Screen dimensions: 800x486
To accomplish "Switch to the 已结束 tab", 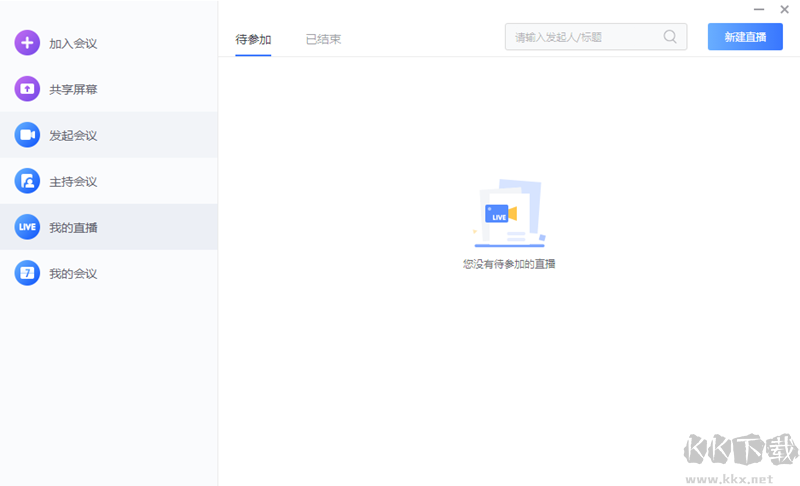I will [x=323, y=39].
